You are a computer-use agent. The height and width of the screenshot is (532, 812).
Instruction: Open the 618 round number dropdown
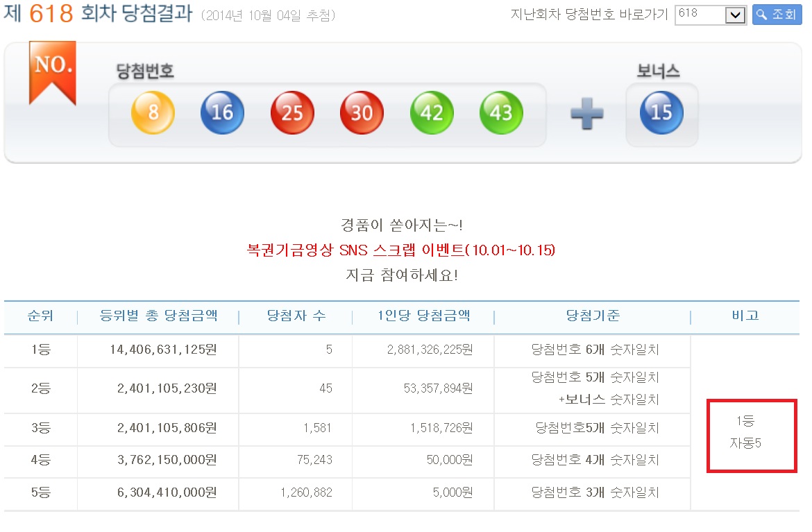point(710,15)
